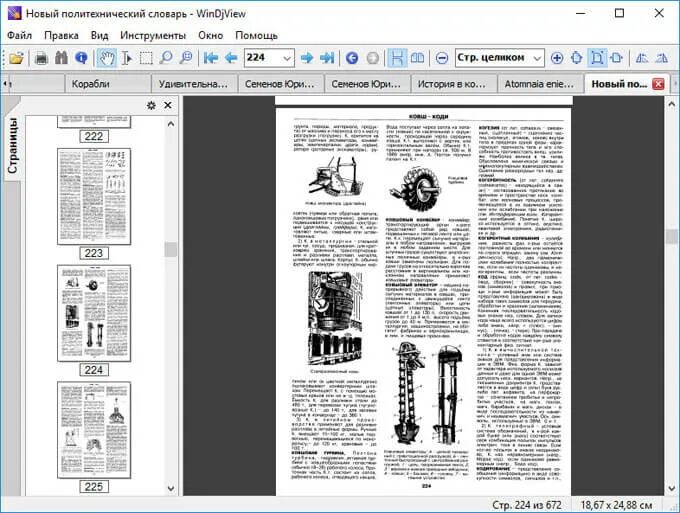The width and height of the screenshot is (680, 513).
Task: Toggle fit page width mode
Action: 617,58
